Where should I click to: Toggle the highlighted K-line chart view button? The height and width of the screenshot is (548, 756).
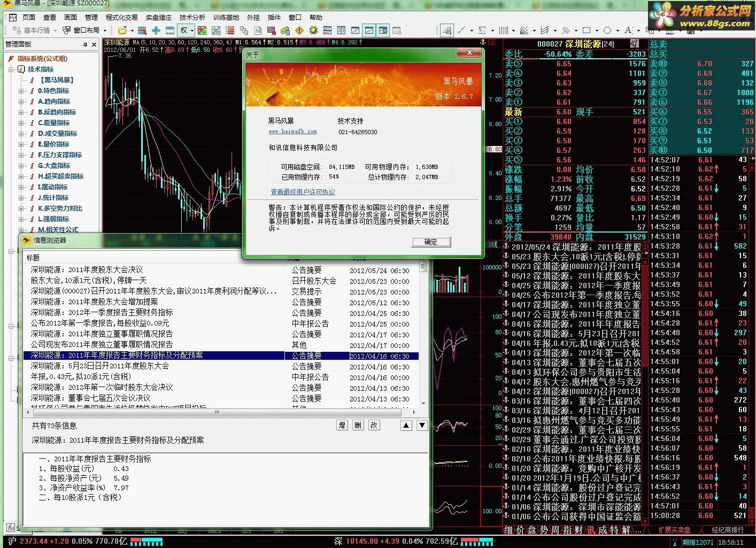coord(369,30)
